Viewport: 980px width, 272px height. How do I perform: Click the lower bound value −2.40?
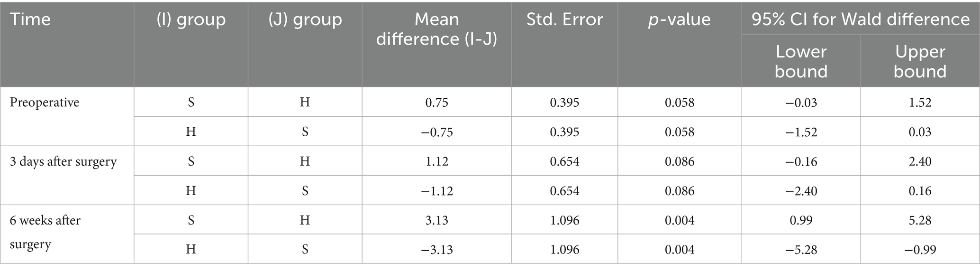click(x=801, y=191)
